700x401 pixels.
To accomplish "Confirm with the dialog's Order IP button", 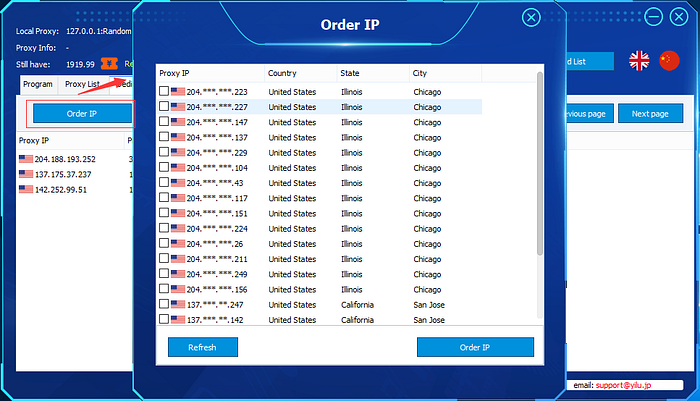I will click(475, 347).
